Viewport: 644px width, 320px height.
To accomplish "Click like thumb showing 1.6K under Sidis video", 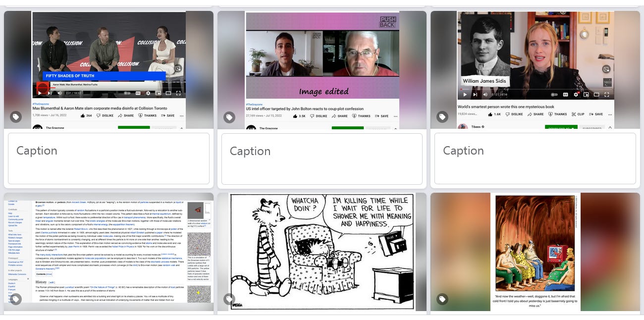I will point(494,114).
